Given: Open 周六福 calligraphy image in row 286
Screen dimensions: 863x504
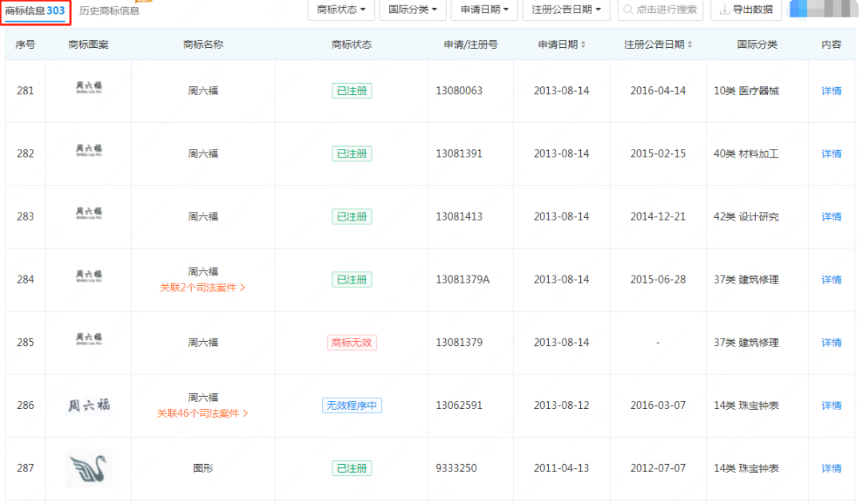Looking at the screenshot, I should 89,406.
